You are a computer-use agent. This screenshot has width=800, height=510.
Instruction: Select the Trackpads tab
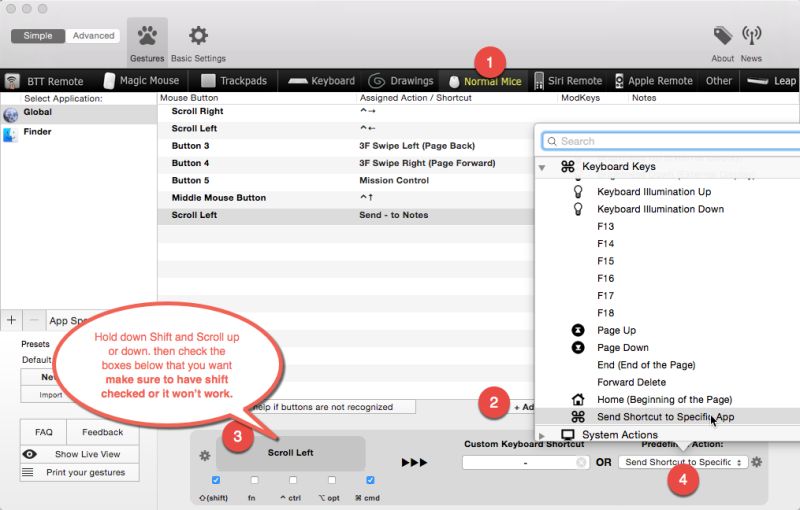[234, 81]
